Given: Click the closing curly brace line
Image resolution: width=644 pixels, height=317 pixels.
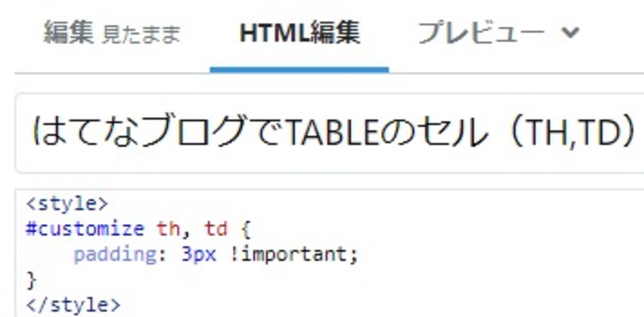Looking at the screenshot, I should (31, 280).
